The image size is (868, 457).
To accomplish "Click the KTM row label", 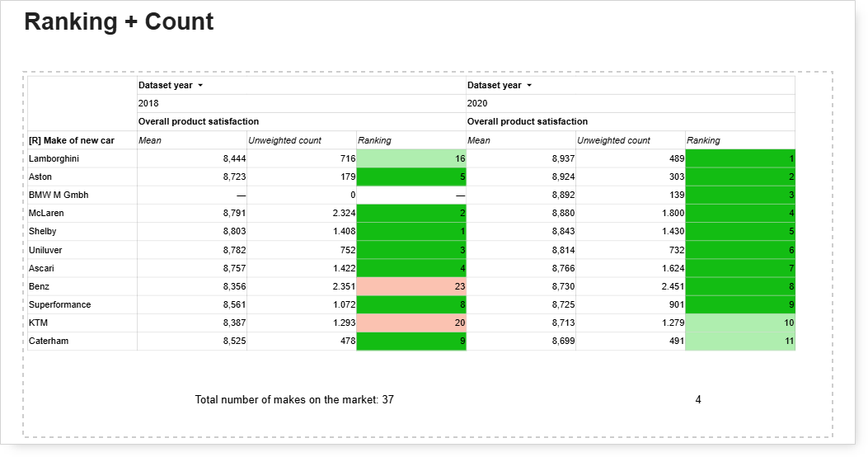I will click(38, 323).
